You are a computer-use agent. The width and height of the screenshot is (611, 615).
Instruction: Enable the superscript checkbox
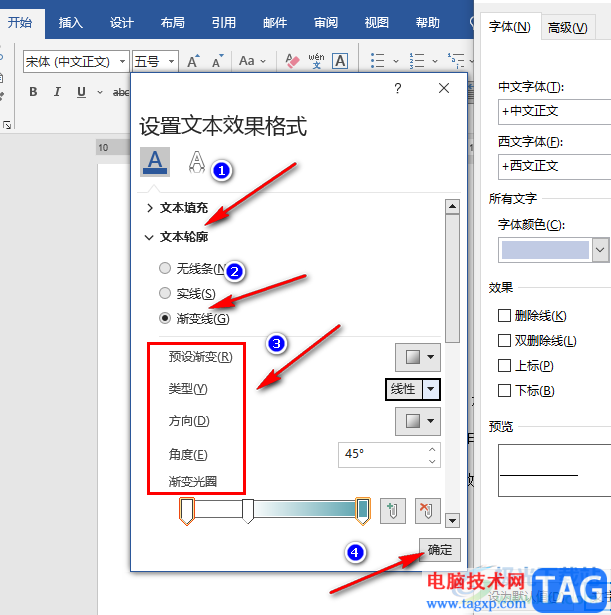pyautogui.click(x=504, y=366)
